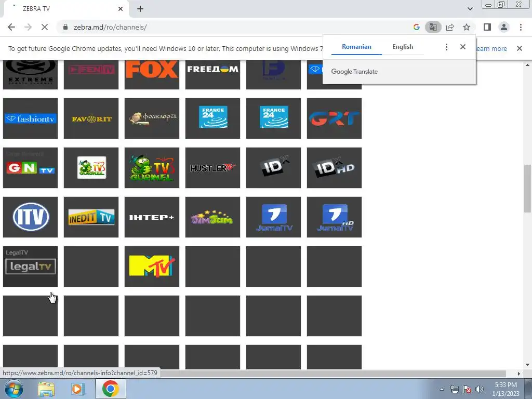532x399 pixels.
Task: Bookmark this tab with the star
Action: point(467,27)
